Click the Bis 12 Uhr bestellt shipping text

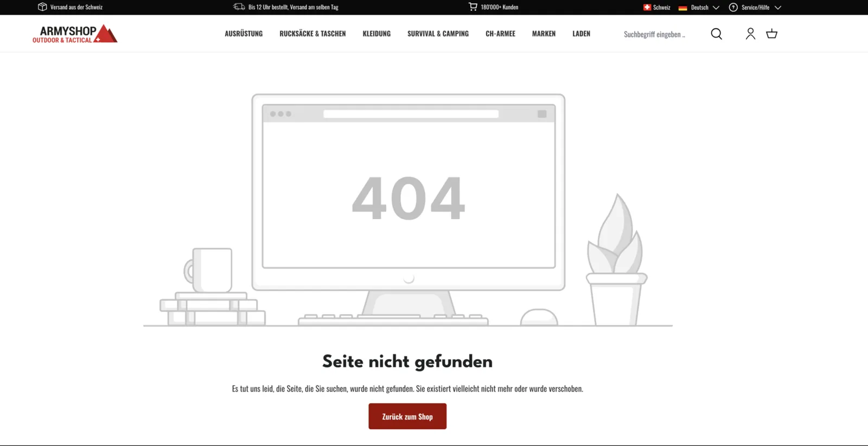click(x=293, y=7)
